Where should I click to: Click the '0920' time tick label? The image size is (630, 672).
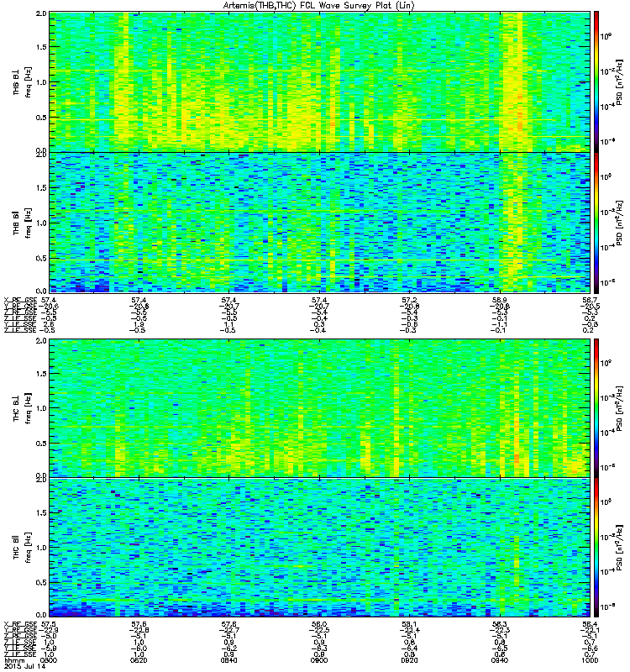click(x=409, y=660)
